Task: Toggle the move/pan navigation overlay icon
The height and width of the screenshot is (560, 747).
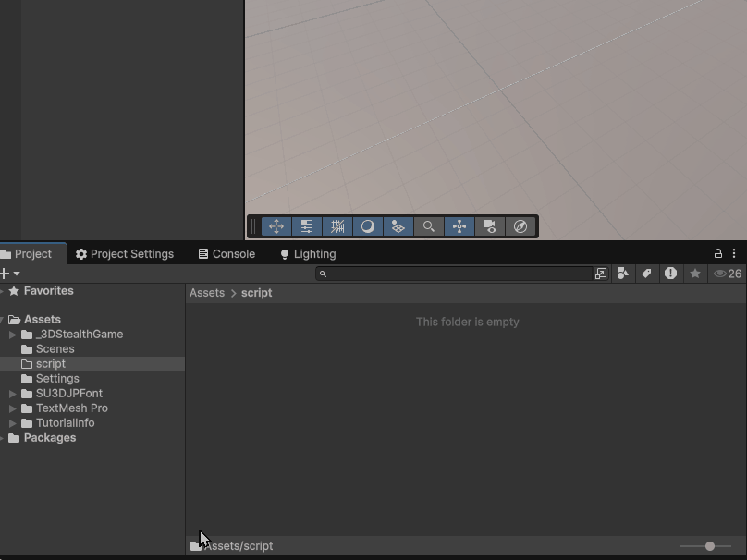Action: click(276, 226)
